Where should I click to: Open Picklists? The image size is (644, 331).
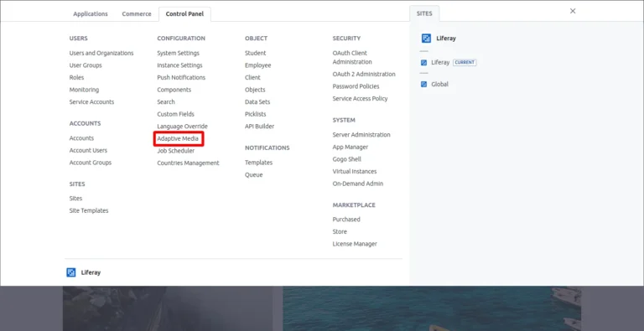point(256,114)
